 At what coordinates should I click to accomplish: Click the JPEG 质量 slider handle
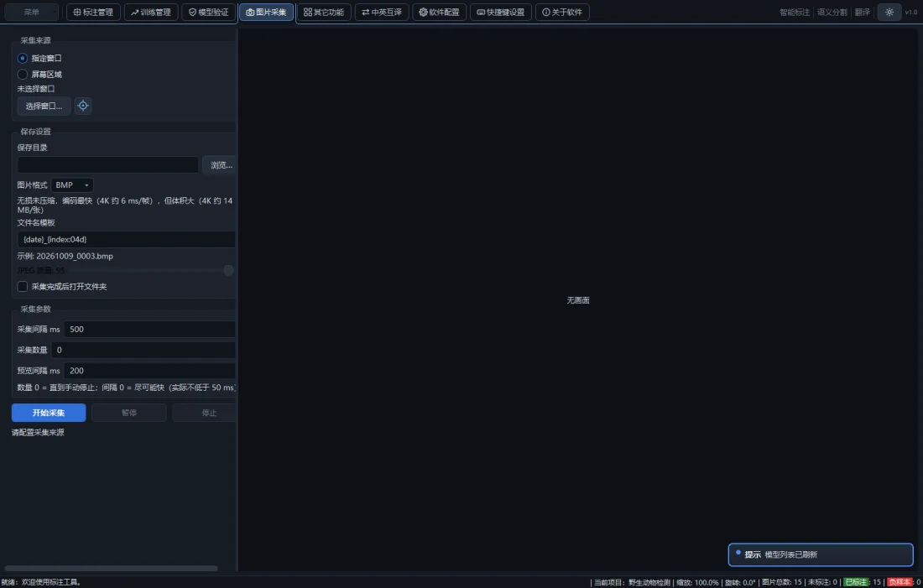pos(228,270)
